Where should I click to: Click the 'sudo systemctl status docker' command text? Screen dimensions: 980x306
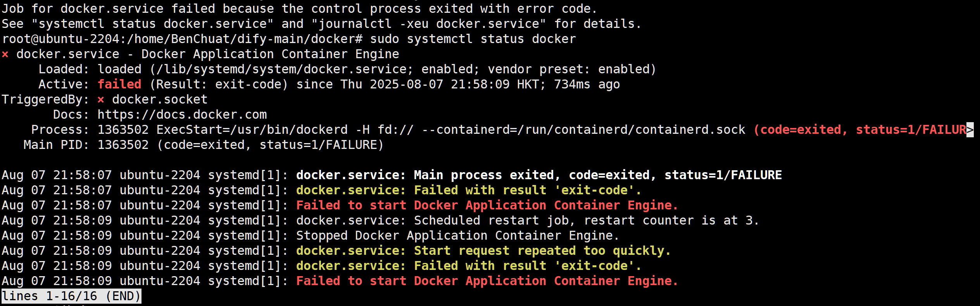[473, 39]
